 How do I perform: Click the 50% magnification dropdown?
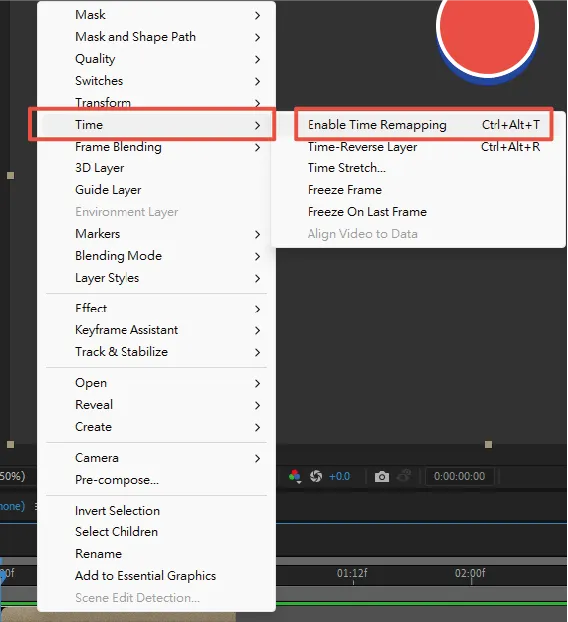13,476
